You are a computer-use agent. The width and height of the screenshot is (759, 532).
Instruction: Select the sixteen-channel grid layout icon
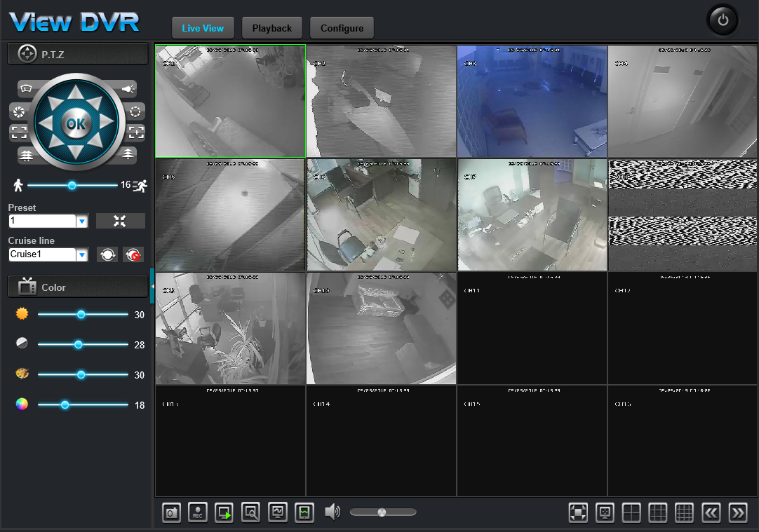pyautogui.click(x=684, y=512)
